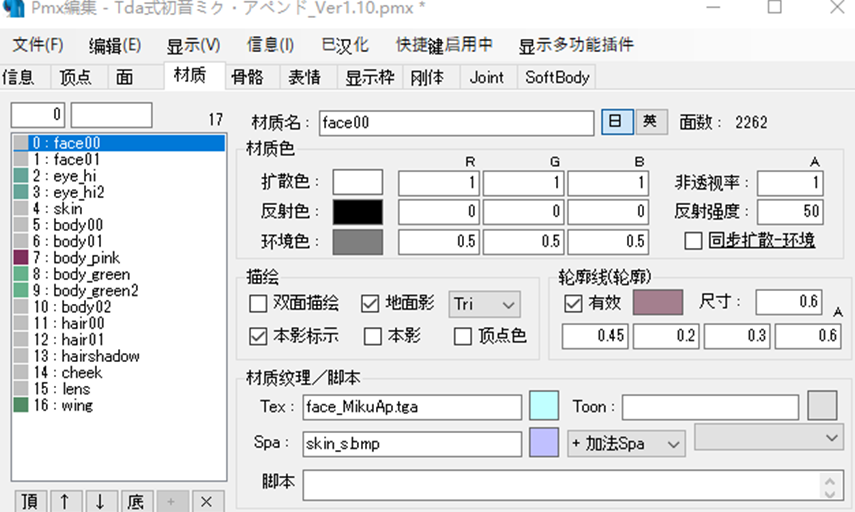The width and height of the screenshot is (855, 512).
Task: Open the Tri draw mode dropdown
Action: click(484, 304)
